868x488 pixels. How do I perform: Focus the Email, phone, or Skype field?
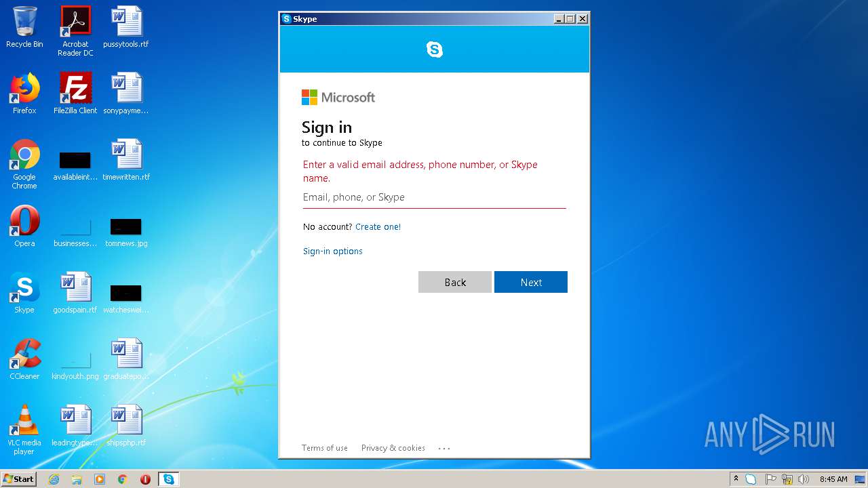coord(435,197)
